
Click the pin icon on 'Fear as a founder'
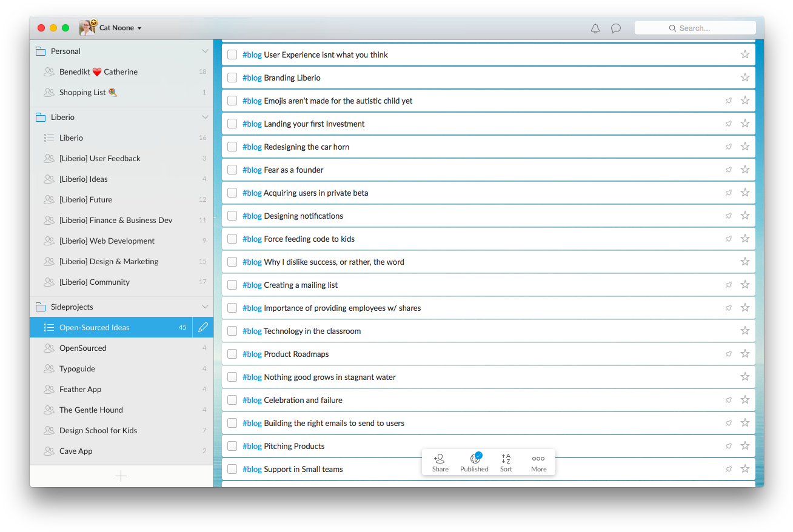tap(729, 170)
